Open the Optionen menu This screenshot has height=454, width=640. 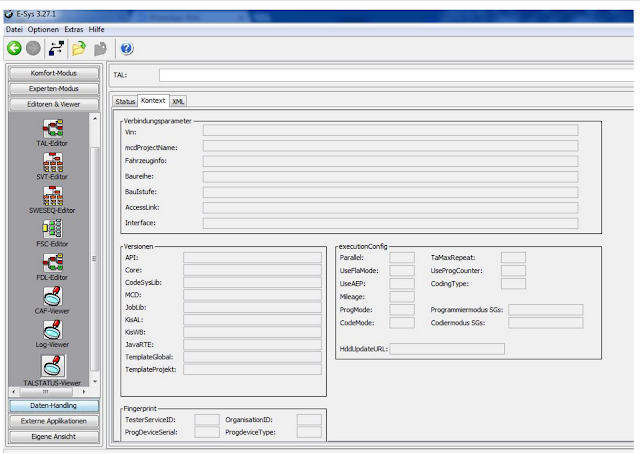coord(43,29)
